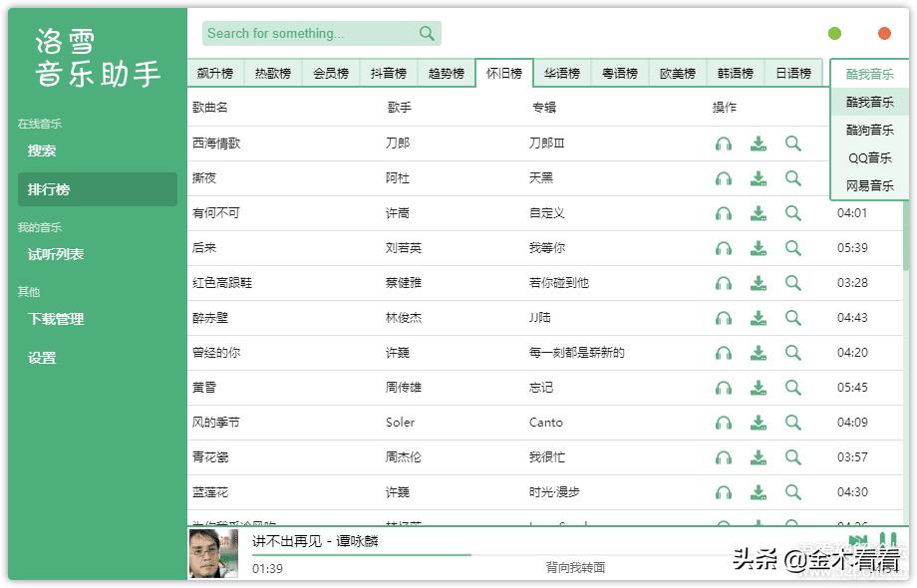Play 青花瓷 with the headphone icon
917x588 pixels.
tap(724, 457)
